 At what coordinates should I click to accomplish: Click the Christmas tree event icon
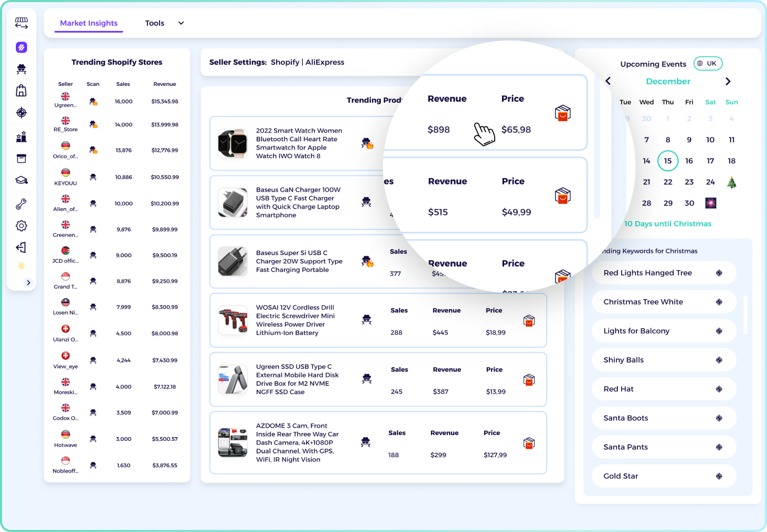pyautogui.click(x=732, y=182)
